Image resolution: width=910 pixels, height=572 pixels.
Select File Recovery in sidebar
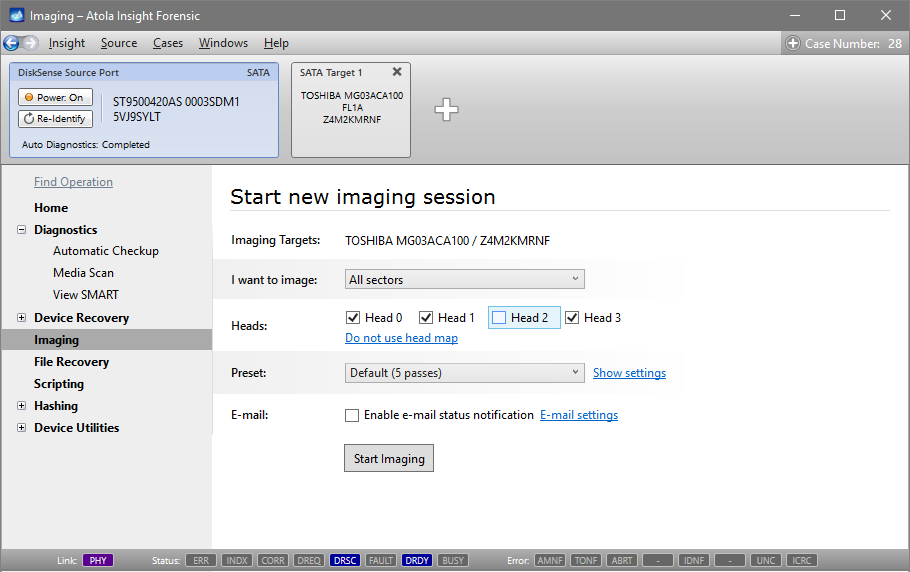pyautogui.click(x=71, y=362)
